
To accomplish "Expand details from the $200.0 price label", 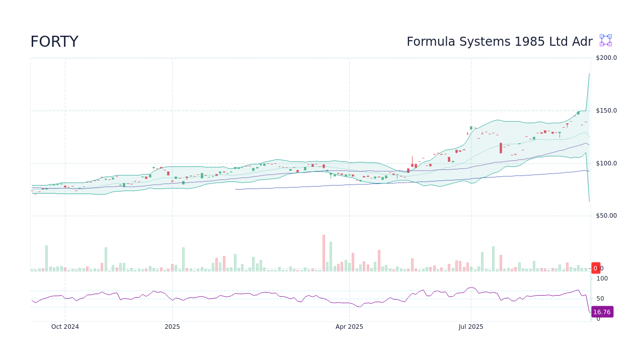I will coord(605,57).
